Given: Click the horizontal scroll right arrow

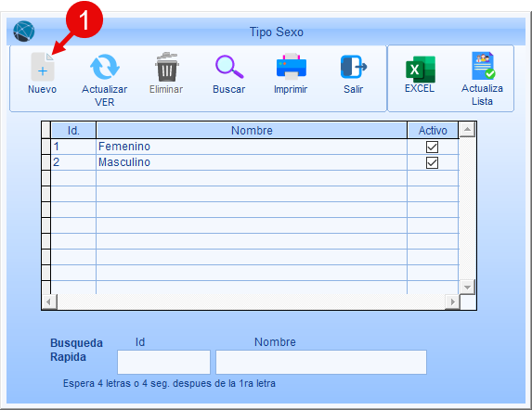Looking at the screenshot, I should pyautogui.click(x=452, y=301).
